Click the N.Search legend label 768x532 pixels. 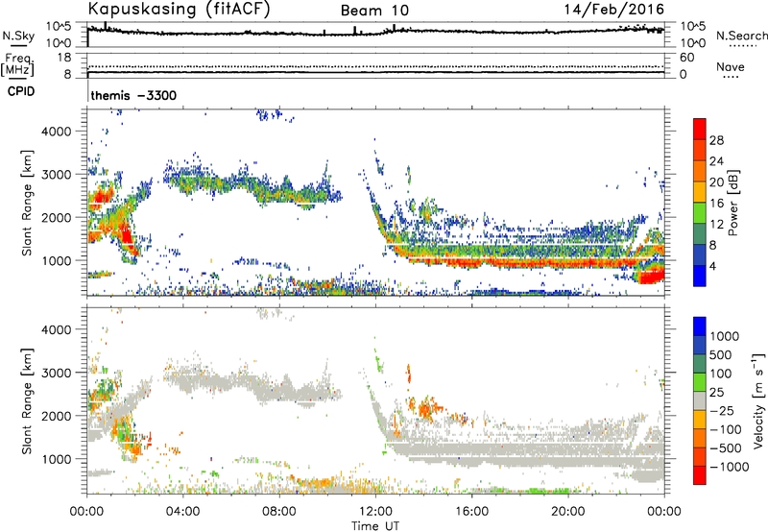point(741,36)
